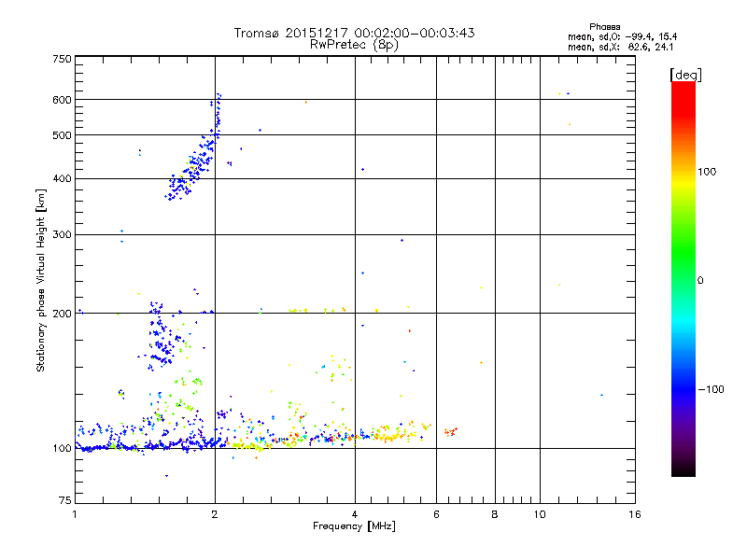The image size is (747, 560).
Task: Click the plot title 'Tromsø 20151217 00:02:00-00:03:43'
Action: pyautogui.click(x=354, y=33)
